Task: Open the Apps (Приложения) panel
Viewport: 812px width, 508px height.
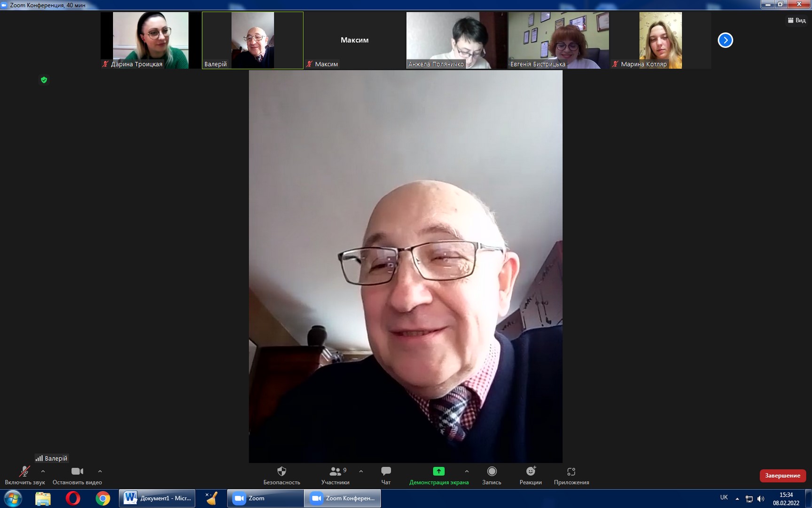Action: (571, 475)
